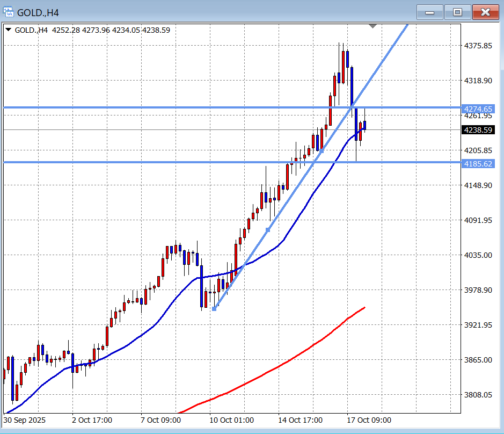This screenshot has width=504, height=434.
Task: Maximize the GOLD.,H4 chart window
Action: 457,12
